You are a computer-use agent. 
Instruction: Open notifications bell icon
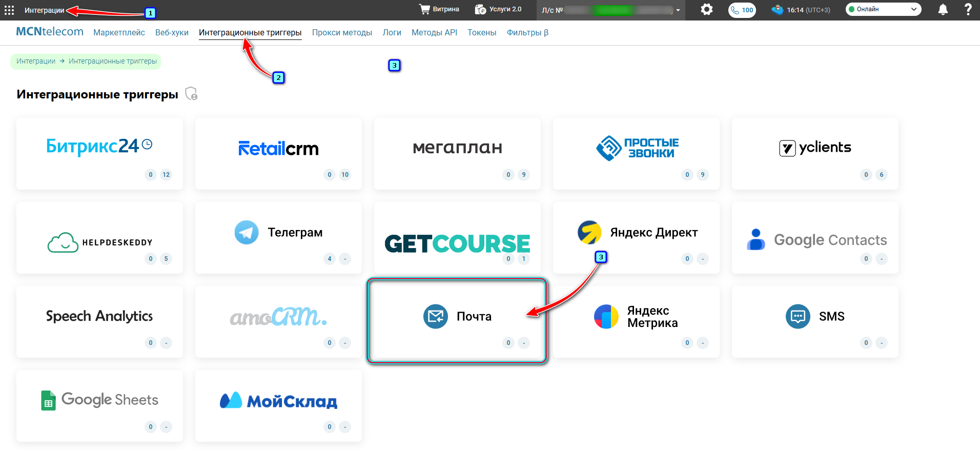(943, 10)
